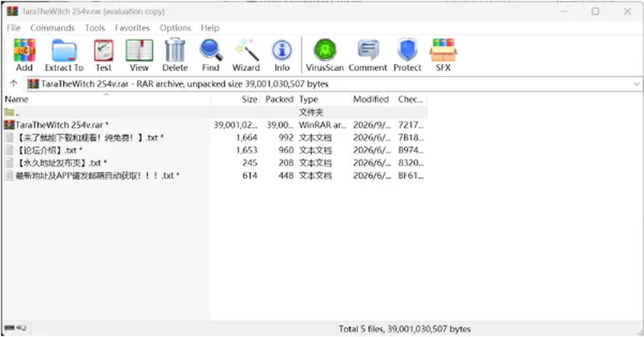Open the Options menu
The width and height of the screenshot is (644, 337).
click(x=175, y=28)
